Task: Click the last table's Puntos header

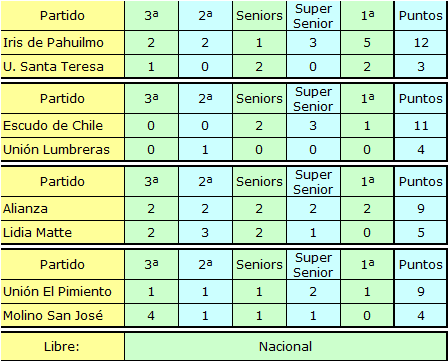Action: coord(421,265)
